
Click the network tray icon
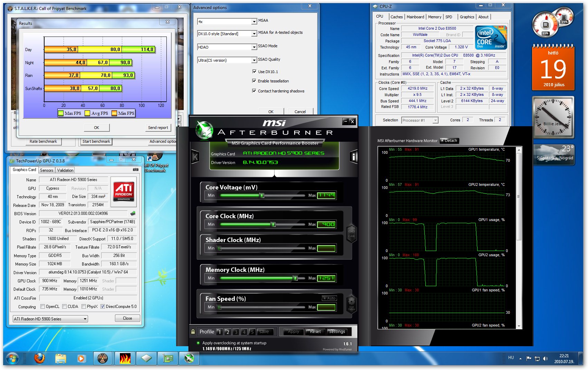[537, 359]
